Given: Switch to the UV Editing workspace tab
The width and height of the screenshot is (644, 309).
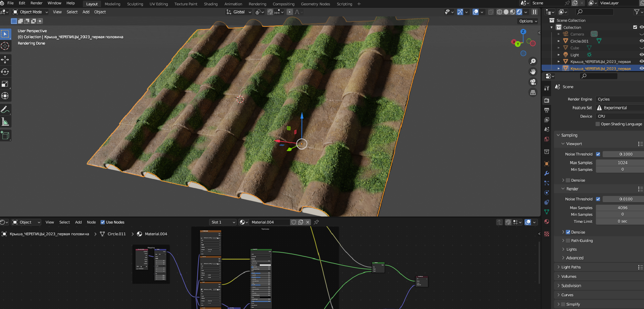Looking at the screenshot, I should pyautogui.click(x=159, y=4).
